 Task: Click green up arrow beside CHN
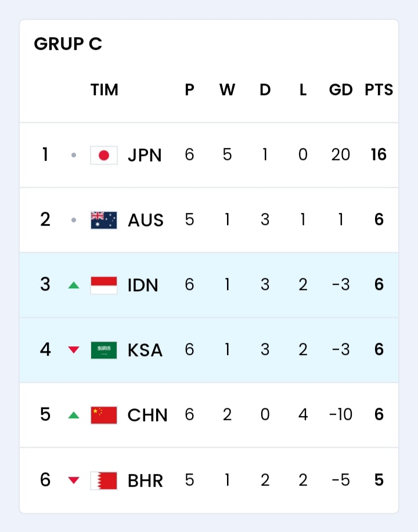(x=74, y=415)
